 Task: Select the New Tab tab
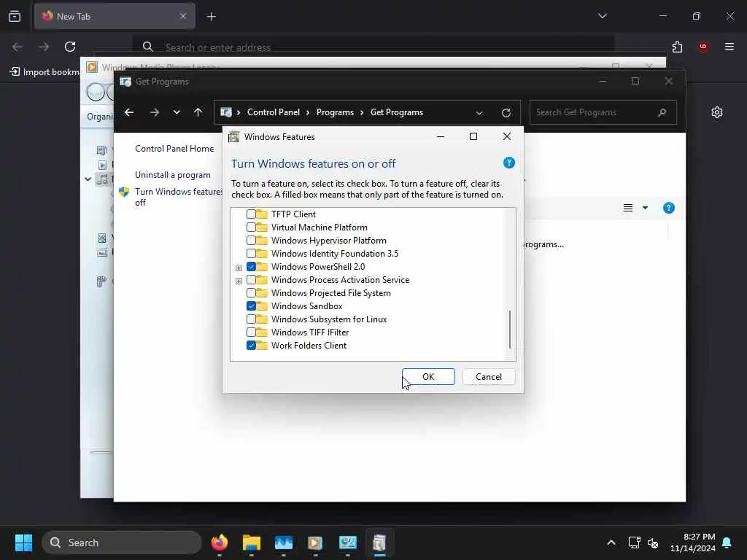pos(115,16)
